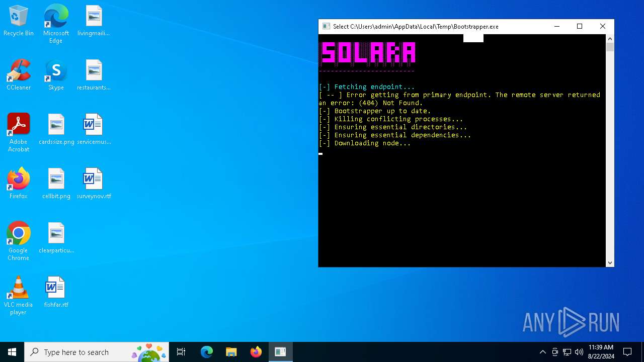Click the 'Ensuring essential directories...' line
This screenshot has height=362, width=644.
(393, 127)
